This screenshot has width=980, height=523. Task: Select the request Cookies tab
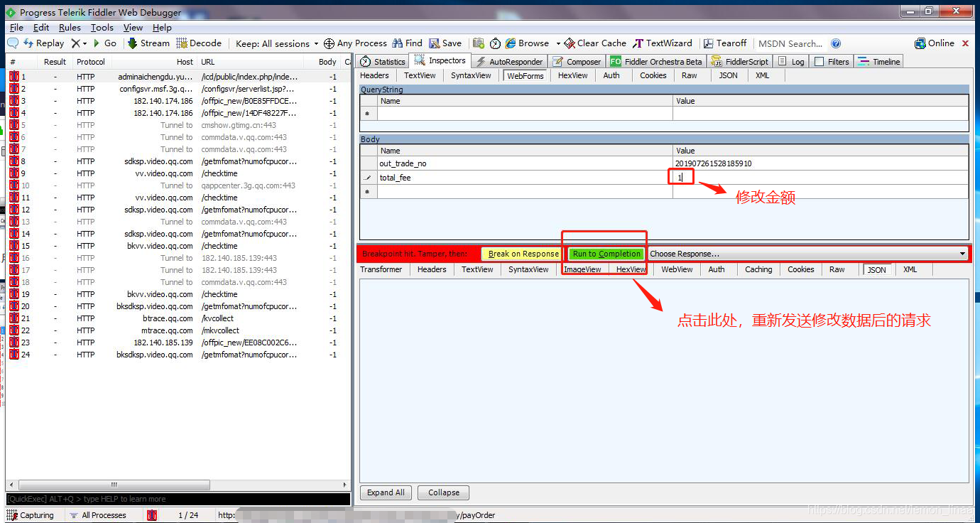click(x=653, y=75)
